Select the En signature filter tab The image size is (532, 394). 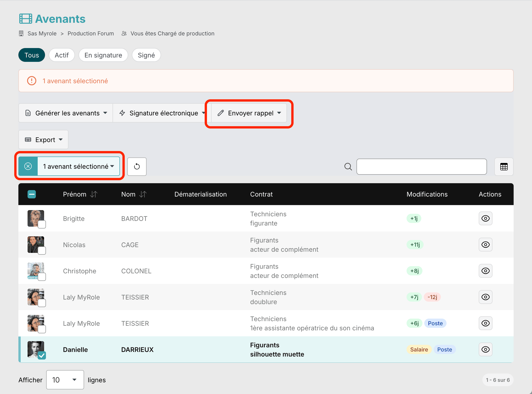point(103,55)
